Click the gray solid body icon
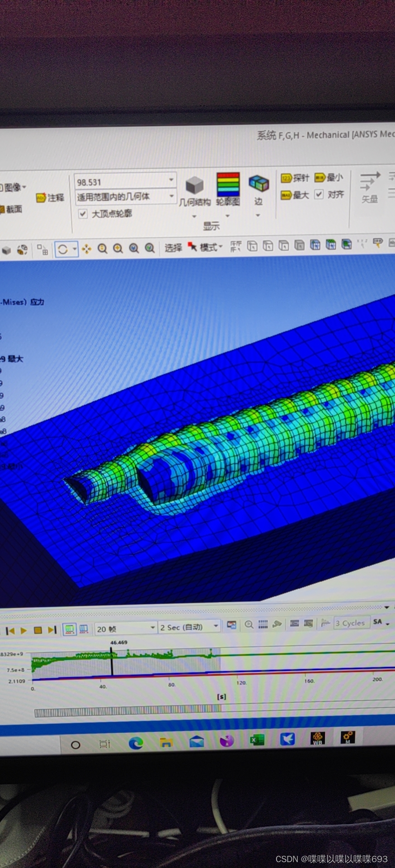 pyautogui.click(x=6, y=250)
